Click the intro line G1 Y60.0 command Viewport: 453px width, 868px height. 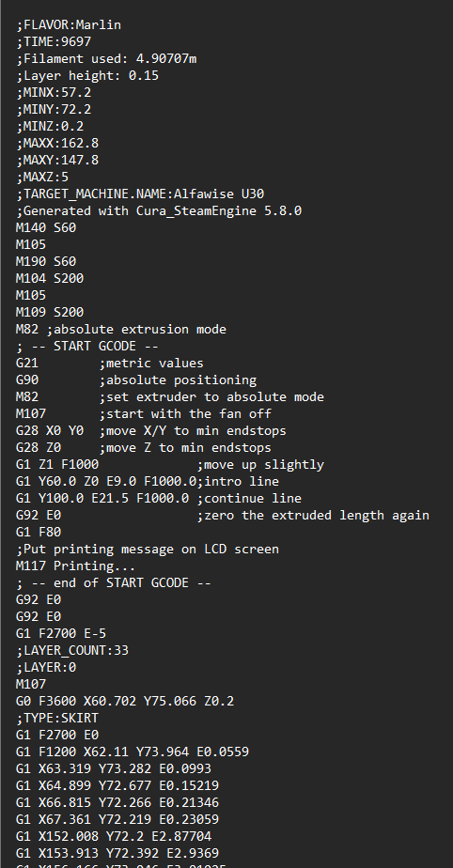(148, 482)
